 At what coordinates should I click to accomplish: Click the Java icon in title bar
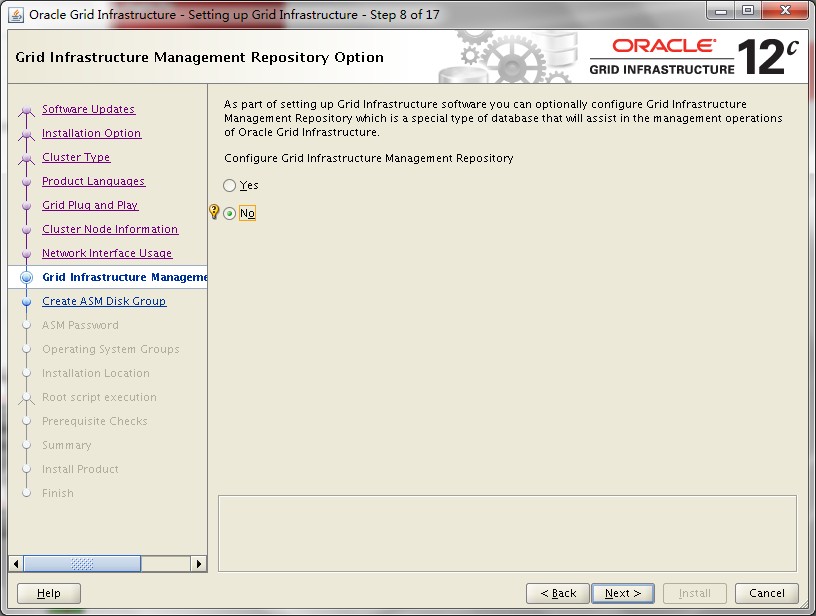click(16, 15)
